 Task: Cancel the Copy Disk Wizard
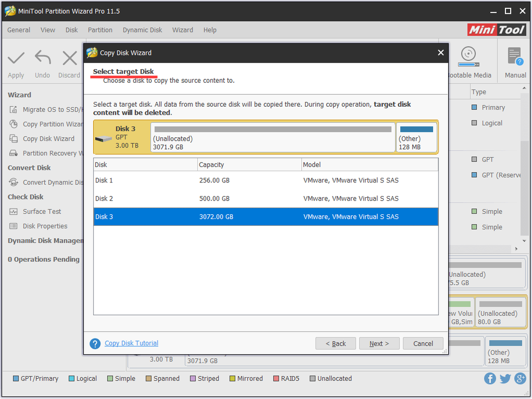point(423,343)
